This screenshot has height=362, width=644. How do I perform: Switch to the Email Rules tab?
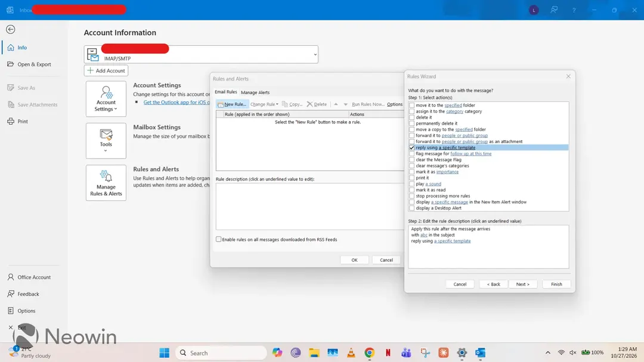point(226,92)
